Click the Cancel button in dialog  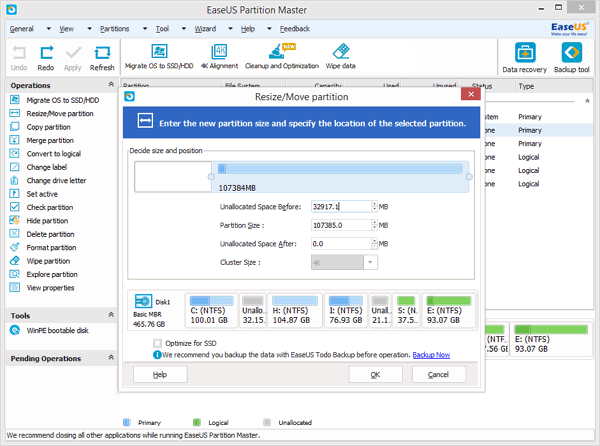[439, 374]
